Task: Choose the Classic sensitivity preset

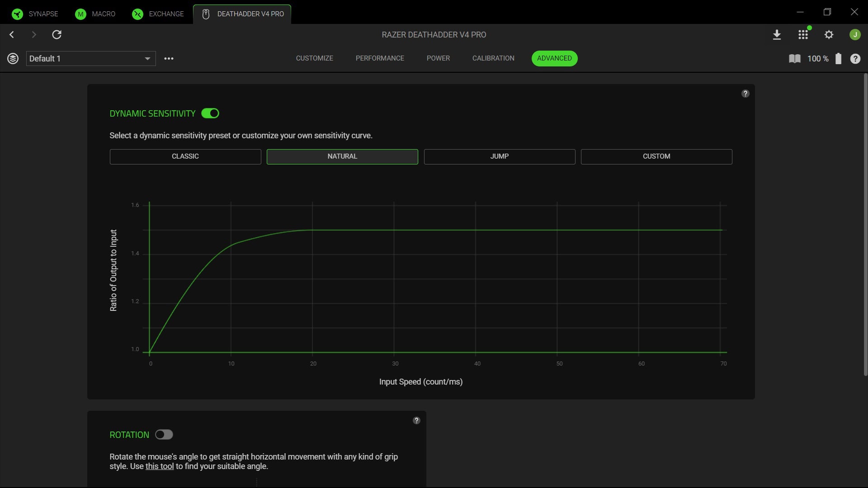Action: 185,156
